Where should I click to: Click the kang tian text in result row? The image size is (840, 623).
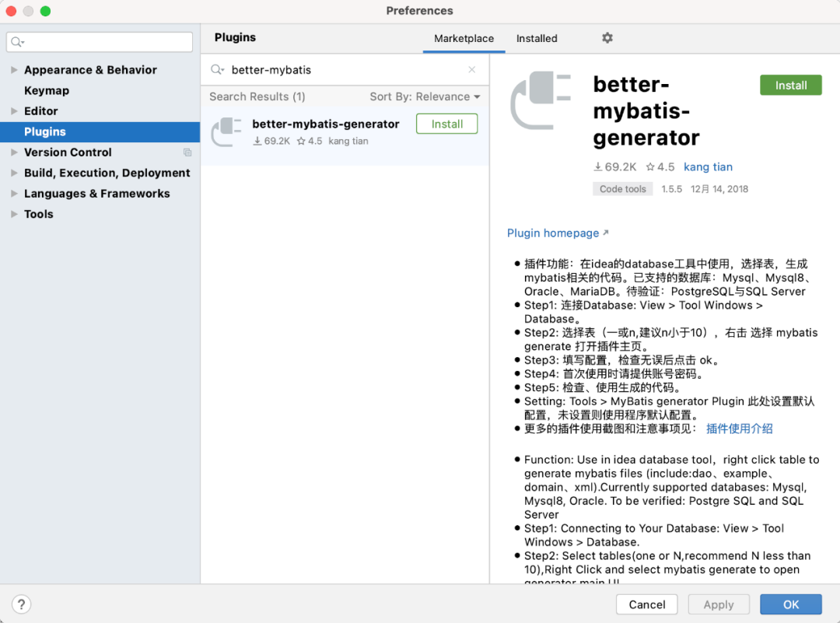pos(348,142)
